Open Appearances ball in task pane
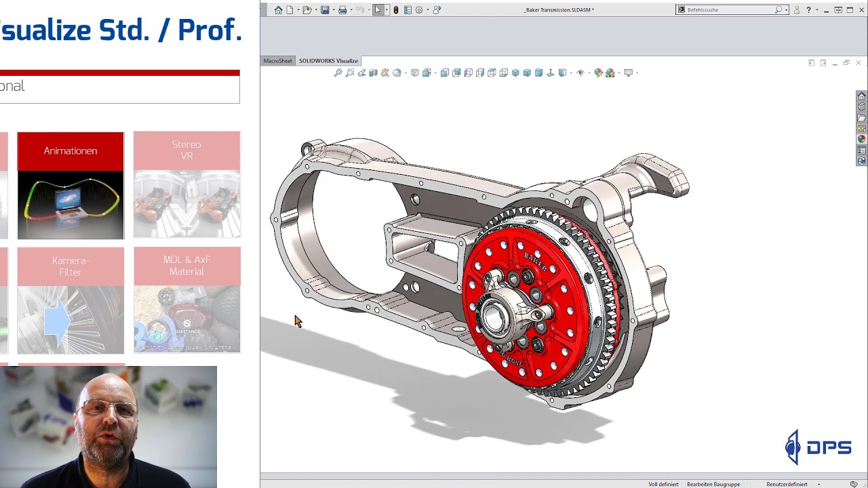 (861, 139)
